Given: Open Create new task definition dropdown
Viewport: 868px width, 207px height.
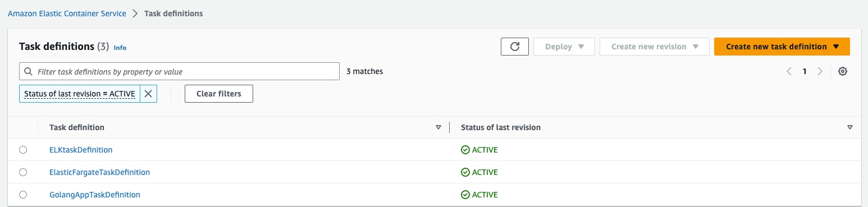Looking at the screenshot, I should pos(782,47).
